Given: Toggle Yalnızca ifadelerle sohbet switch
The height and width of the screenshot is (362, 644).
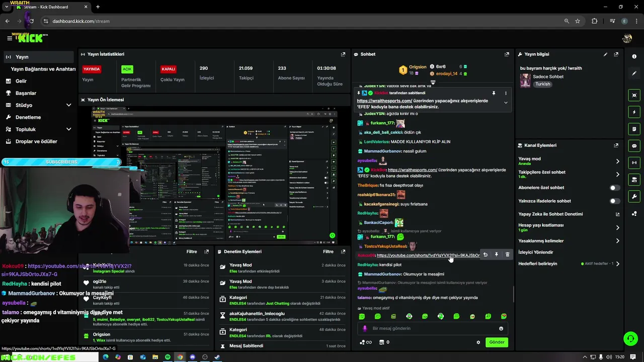Looking at the screenshot, I should click(x=615, y=201).
